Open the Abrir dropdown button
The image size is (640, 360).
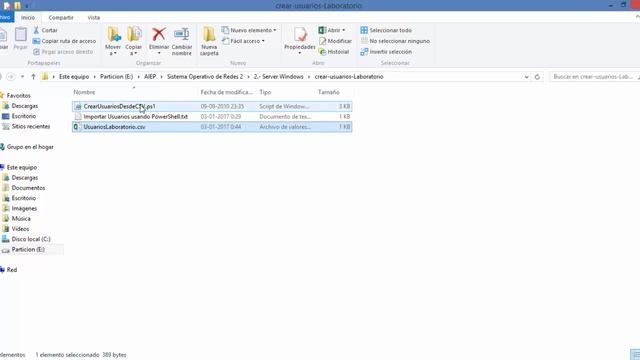pyautogui.click(x=332, y=30)
